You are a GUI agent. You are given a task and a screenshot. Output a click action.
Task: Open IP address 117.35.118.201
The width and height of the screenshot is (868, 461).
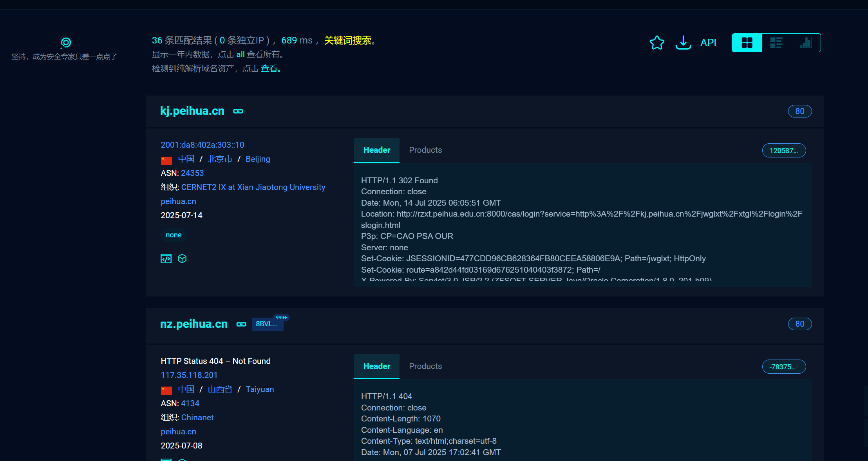[189, 375]
